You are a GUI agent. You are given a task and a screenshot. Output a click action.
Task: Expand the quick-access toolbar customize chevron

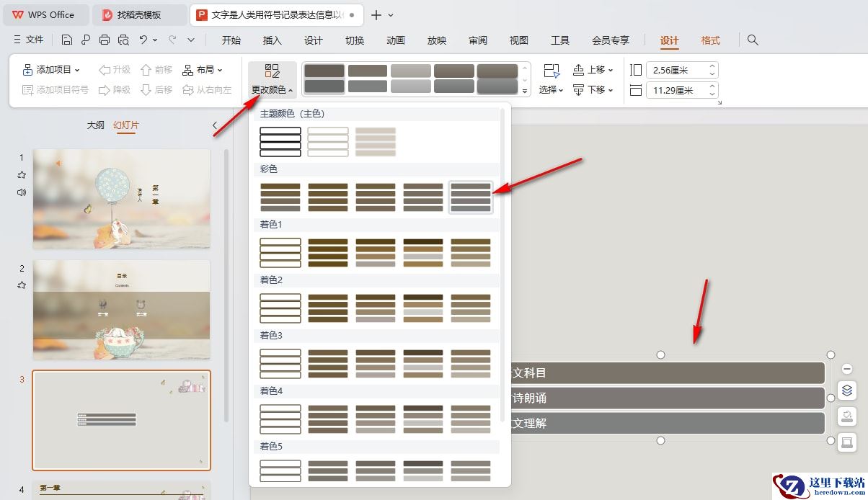tap(191, 40)
